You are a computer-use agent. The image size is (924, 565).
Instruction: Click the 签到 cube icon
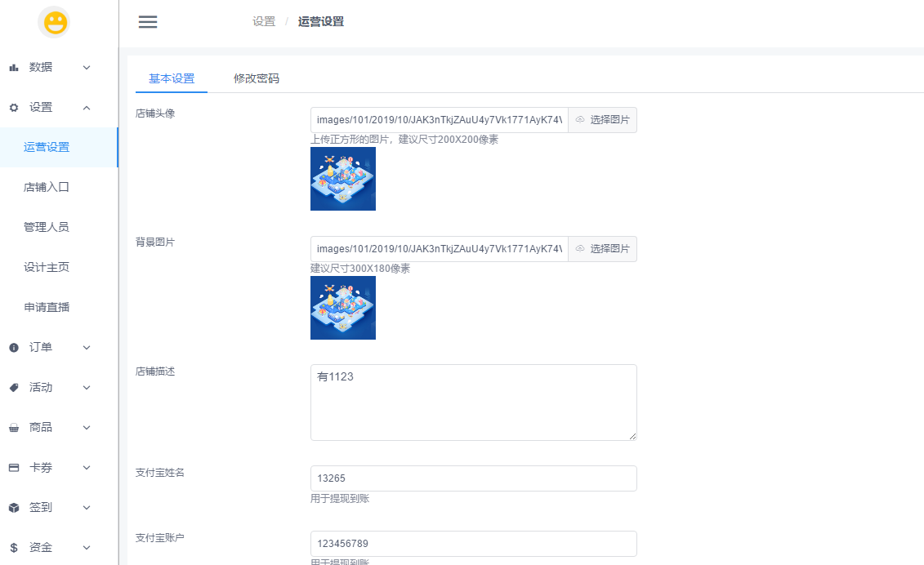click(x=14, y=508)
